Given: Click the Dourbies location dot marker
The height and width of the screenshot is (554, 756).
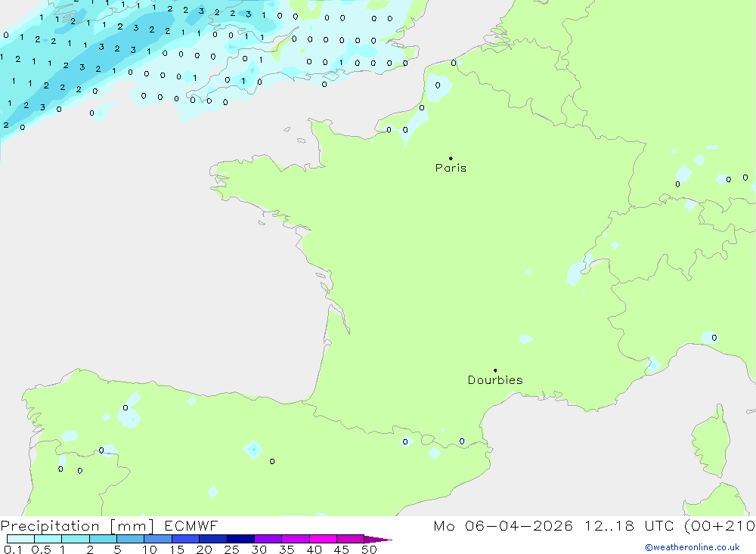Looking at the screenshot, I should click(x=495, y=370).
